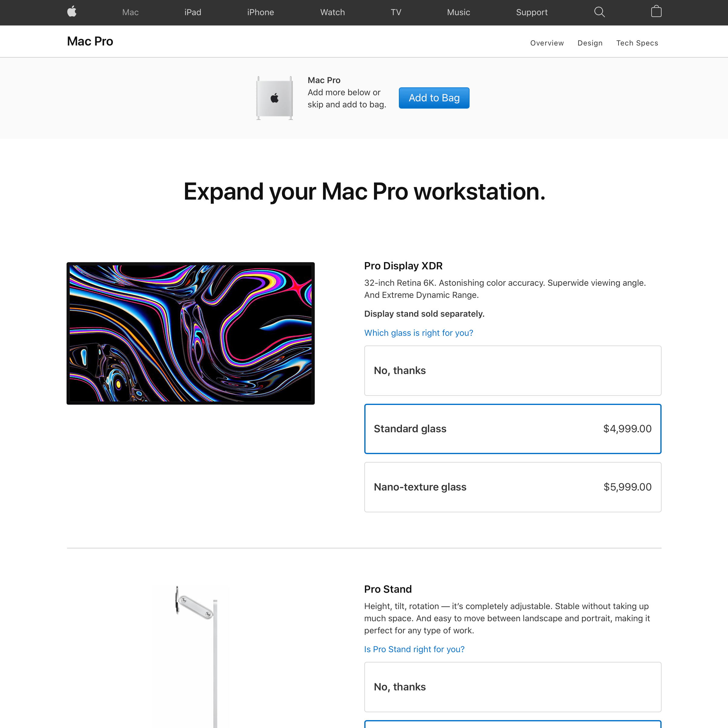Choose the Nano-texture glass option

point(512,487)
